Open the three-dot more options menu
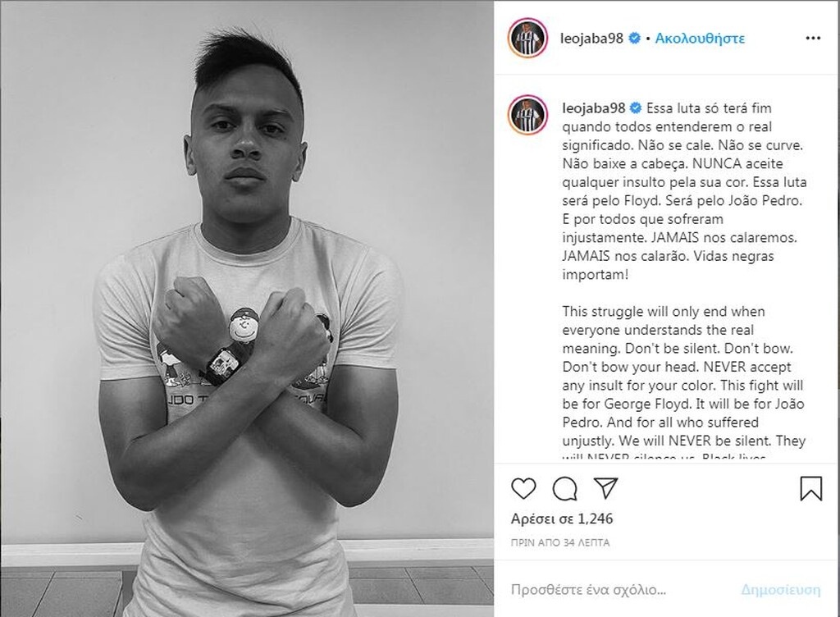The image size is (840, 617). click(813, 38)
